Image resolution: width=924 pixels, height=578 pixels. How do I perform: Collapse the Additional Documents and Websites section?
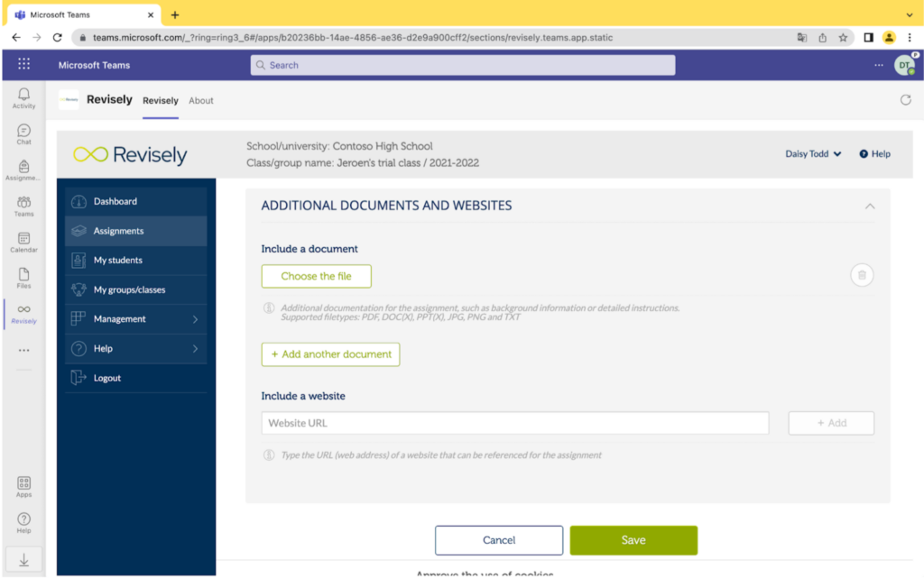[x=870, y=206]
